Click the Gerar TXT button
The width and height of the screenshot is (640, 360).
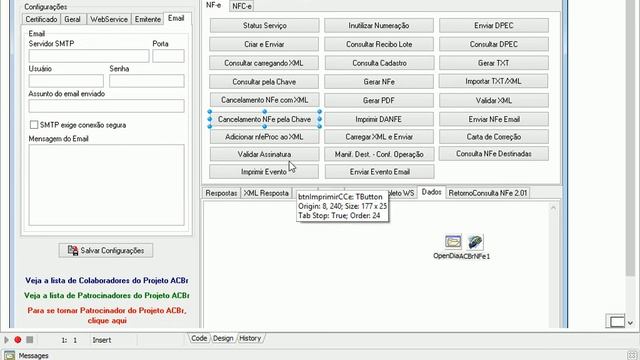tap(494, 63)
